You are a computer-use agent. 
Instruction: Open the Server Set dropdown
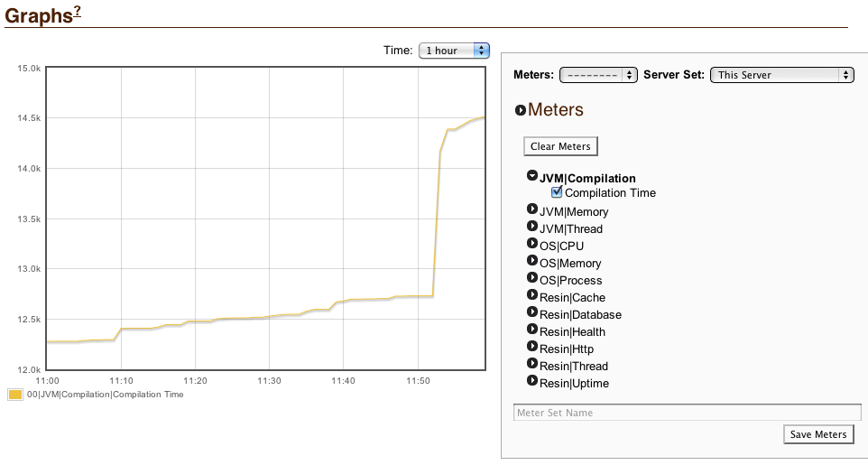781,75
